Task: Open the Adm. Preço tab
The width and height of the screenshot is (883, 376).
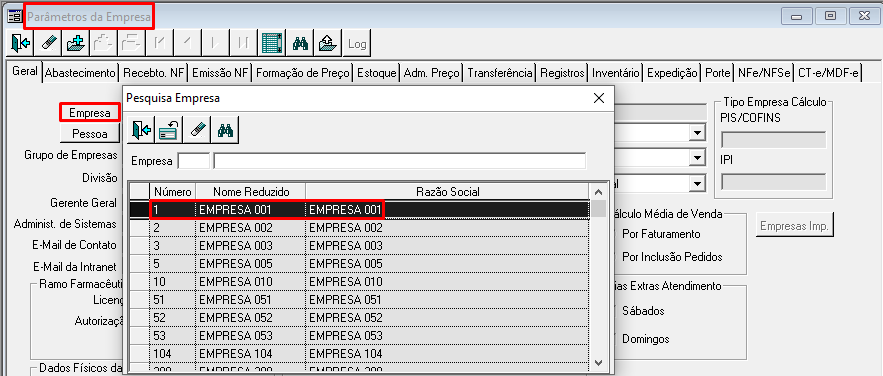Action: point(432,73)
